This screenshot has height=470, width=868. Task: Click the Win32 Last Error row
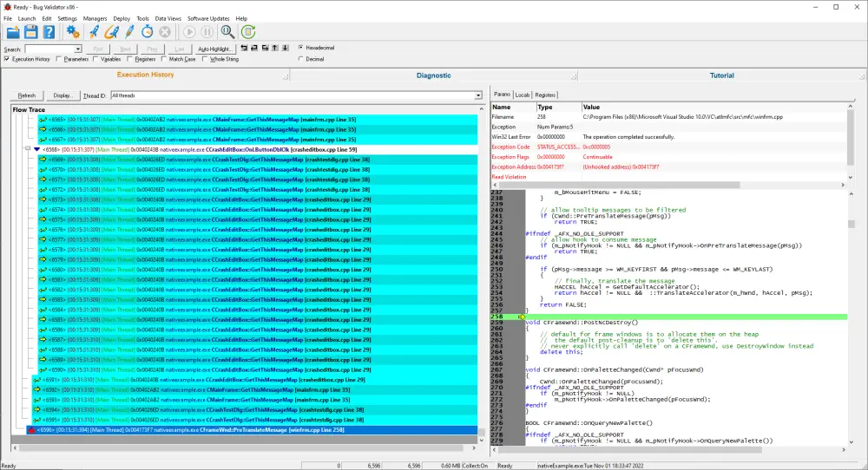click(668, 137)
